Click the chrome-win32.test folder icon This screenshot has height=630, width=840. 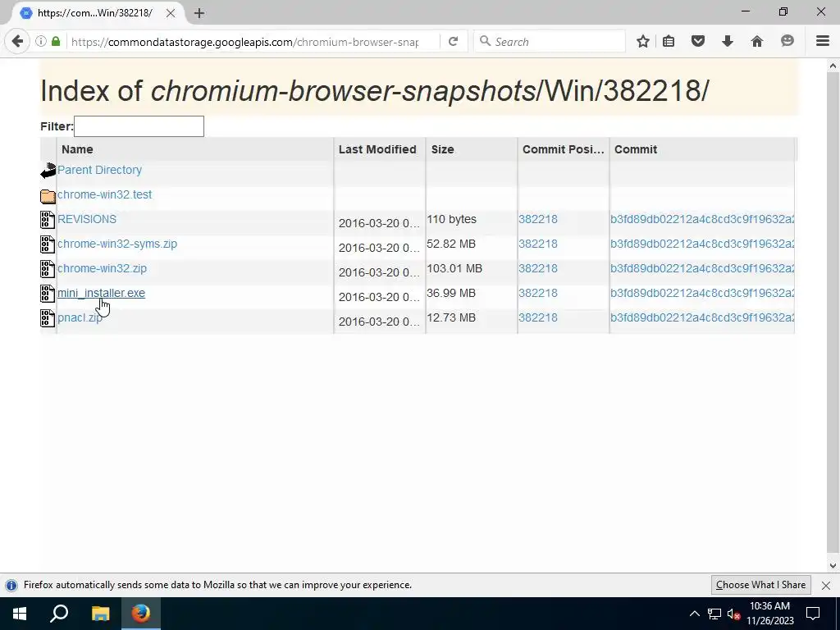[x=48, y=196]
